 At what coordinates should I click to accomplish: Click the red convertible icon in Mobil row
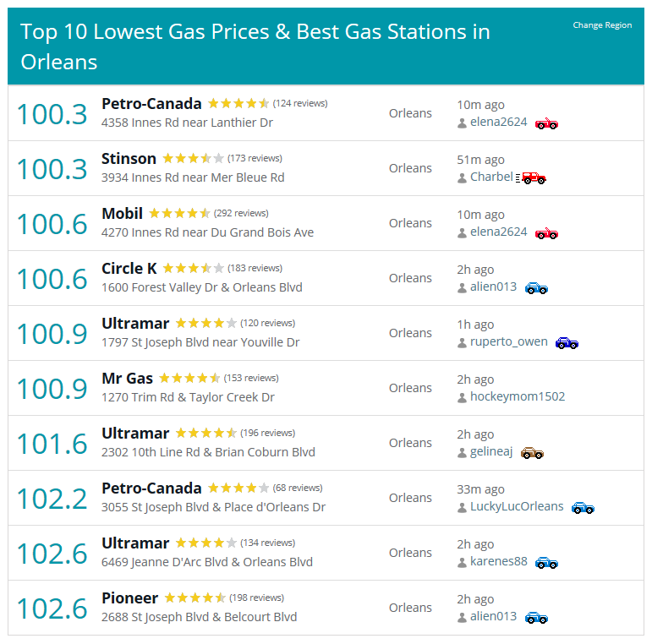(547, 233)
